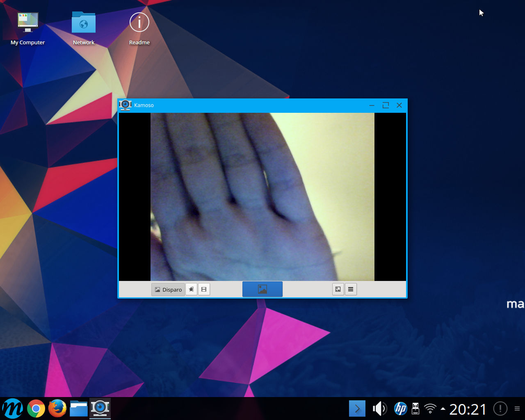This screenshot has height=420, width=525.
Task: Switch to video recording mode icon
Action: (204, 290)
